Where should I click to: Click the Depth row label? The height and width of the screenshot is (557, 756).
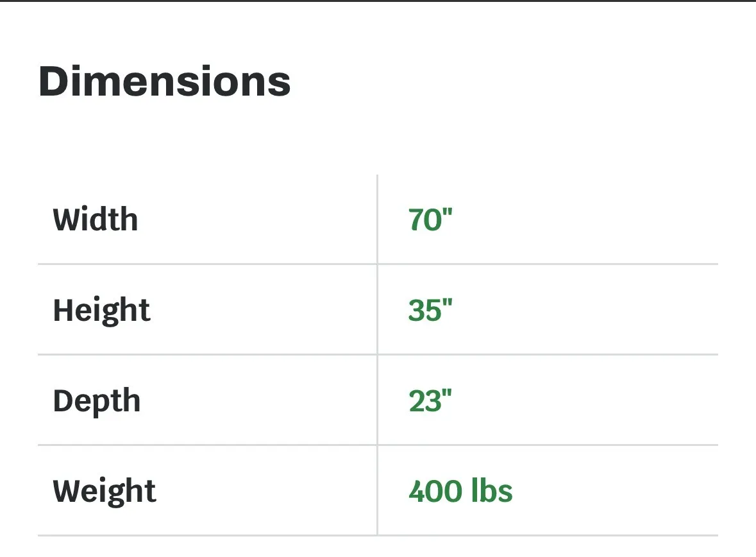click(97, 401)
